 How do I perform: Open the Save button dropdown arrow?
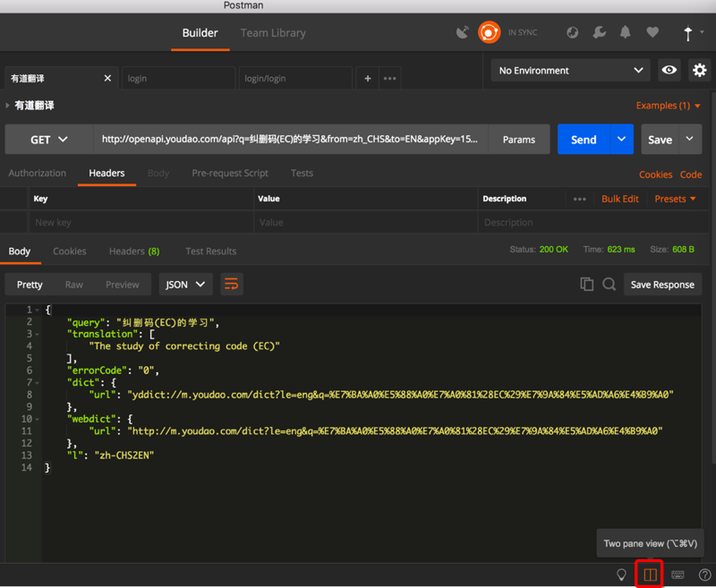coord(690,140)
